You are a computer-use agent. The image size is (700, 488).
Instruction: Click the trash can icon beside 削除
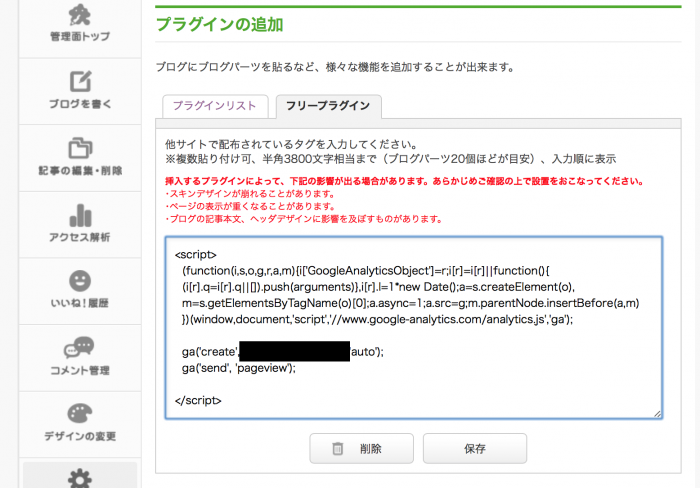pos(338,449)
